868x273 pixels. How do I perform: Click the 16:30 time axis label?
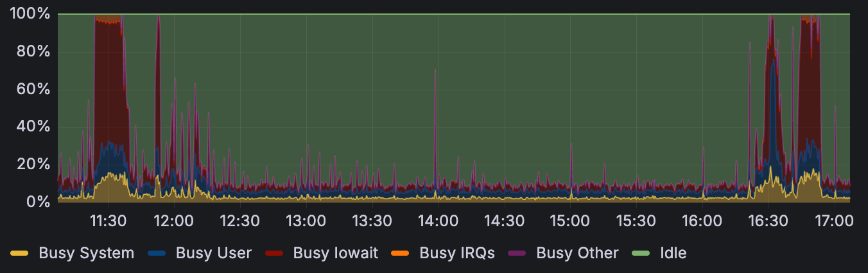pos(767,220)
